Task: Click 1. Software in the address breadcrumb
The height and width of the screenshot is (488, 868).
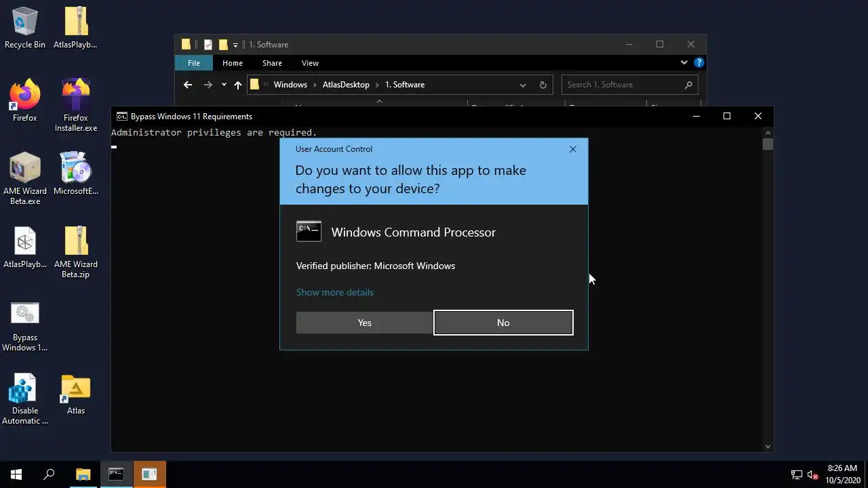Action: [x=405, y=85]
